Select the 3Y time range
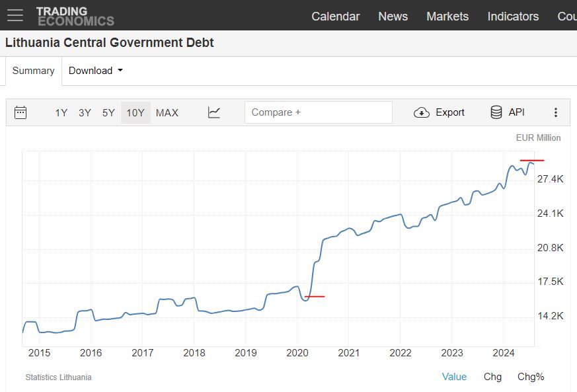Viewport: 577px width, 392px height. pyautogui.click(x=85, y=113)
